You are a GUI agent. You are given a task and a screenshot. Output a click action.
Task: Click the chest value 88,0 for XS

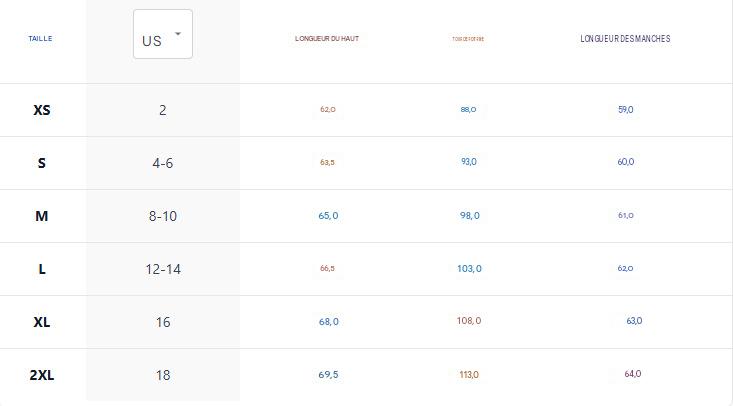[x=468, y=109]
